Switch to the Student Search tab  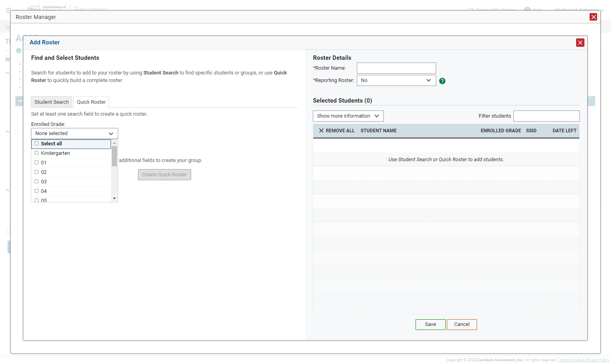(x=52, y=102)
